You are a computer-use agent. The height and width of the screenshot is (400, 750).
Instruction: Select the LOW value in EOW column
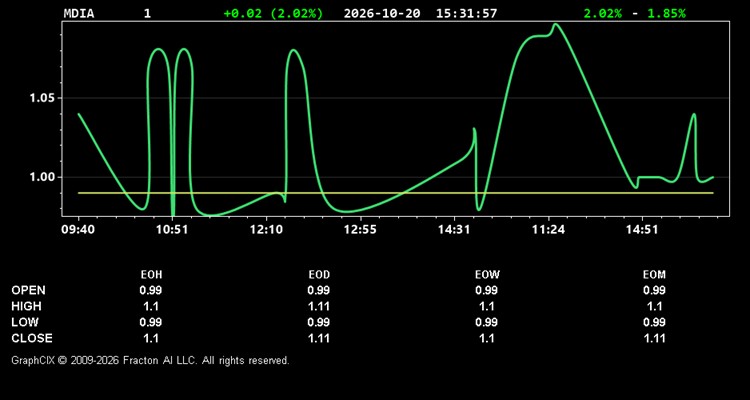click(x=487, y=322)
